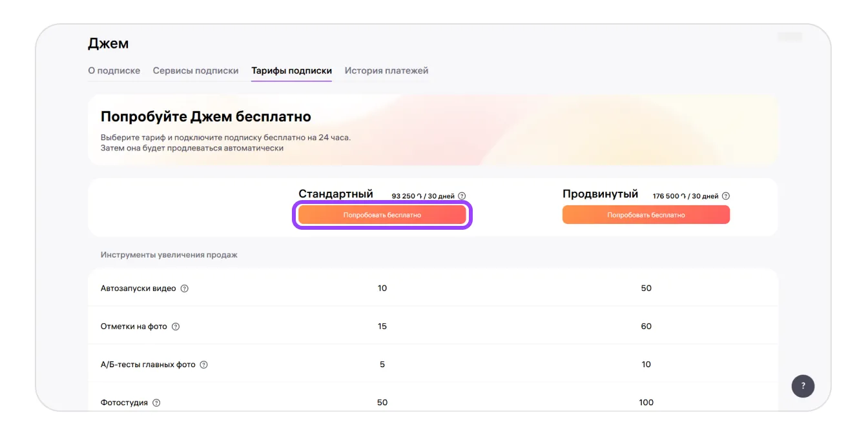Click the Фотостудия help icon
Image resolution: width=868 pixels, height=435 pixels.
(x=156, y=403)
